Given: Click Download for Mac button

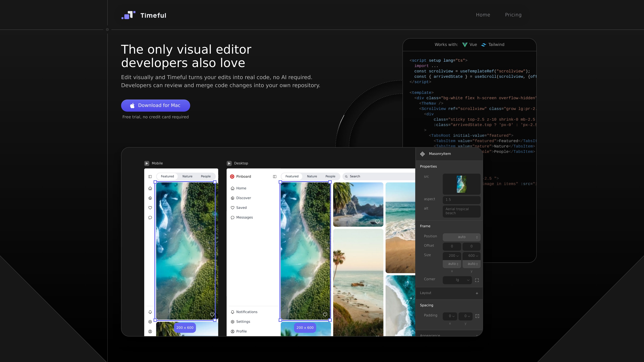Looking at the screenshot, I should point(155,105).
